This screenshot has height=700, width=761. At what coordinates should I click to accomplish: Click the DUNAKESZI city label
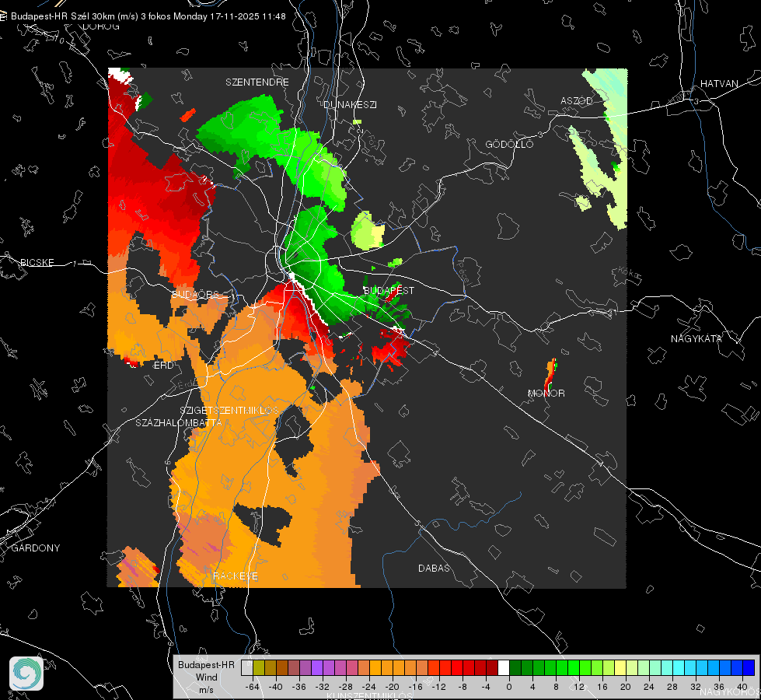pyautogui.click(x=350, y=105)
